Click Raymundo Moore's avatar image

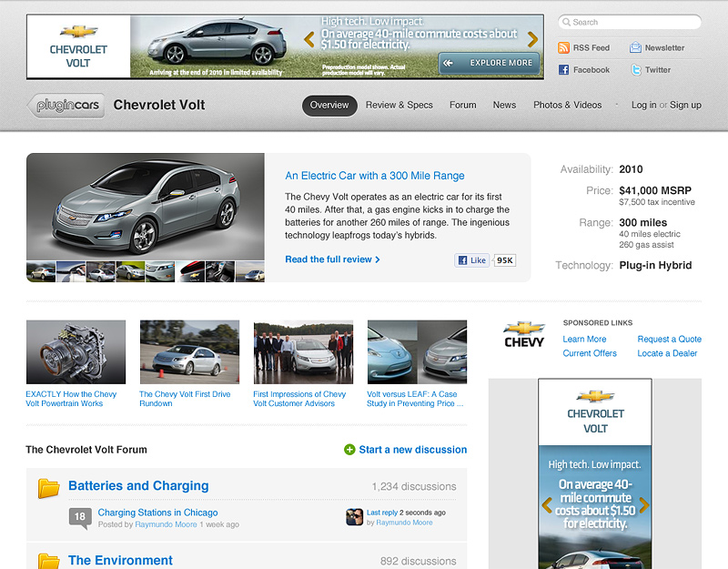point(354,517)
